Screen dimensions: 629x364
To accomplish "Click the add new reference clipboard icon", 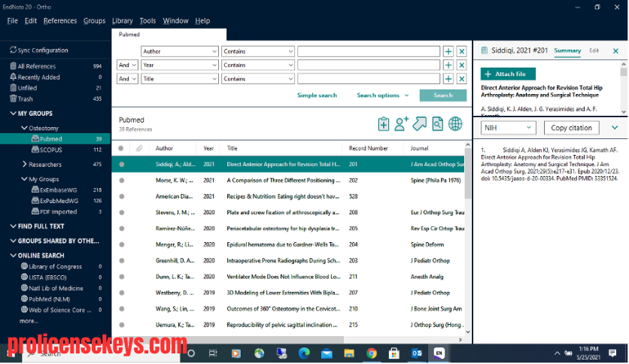I will click(x=384, y=124).
